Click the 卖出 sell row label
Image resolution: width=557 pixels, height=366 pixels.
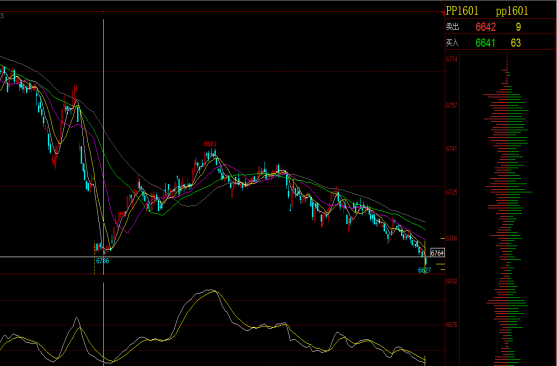pyautogui.click(x=452, y=27)
